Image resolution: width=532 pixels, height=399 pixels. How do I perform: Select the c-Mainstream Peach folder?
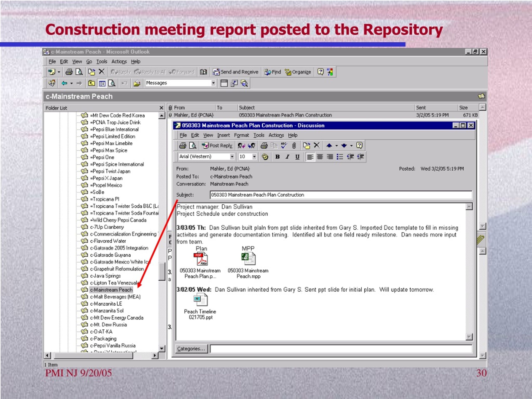(111, 290)
